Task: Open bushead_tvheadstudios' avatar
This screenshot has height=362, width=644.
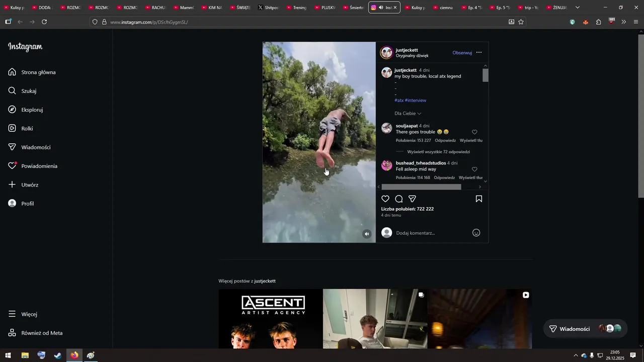Action: [387, 165]
